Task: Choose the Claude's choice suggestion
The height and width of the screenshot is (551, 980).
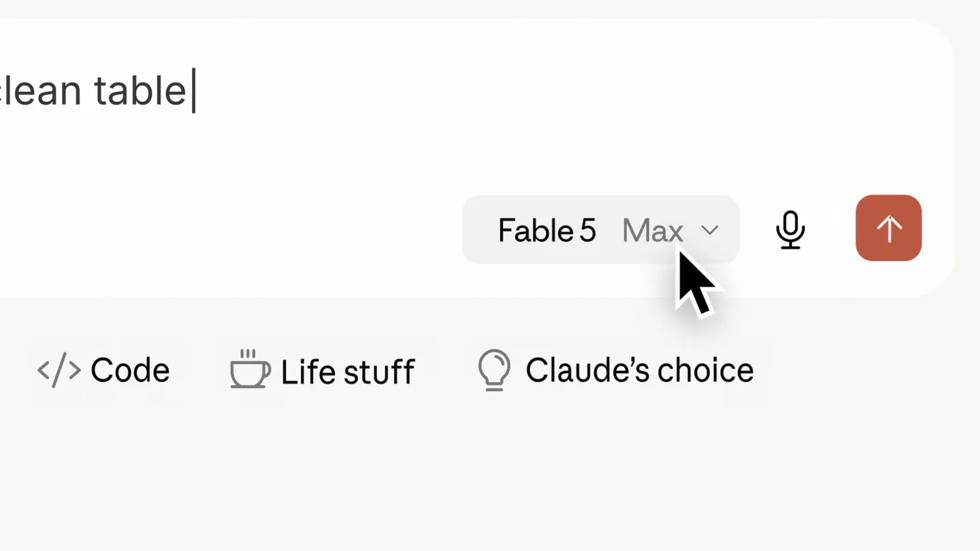Action: (616, 371)
